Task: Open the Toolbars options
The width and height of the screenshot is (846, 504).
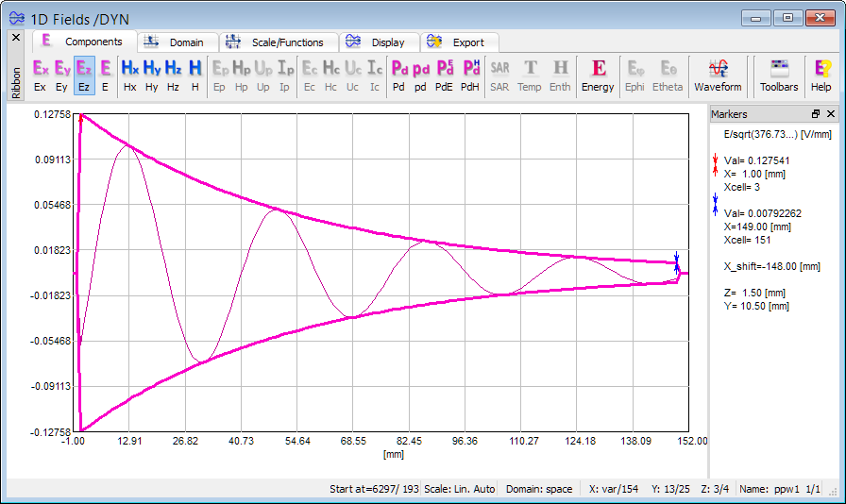Action: 779,76
